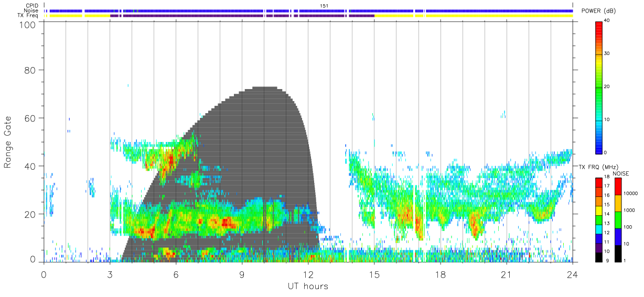Screen dimensions: 644x297
Task: Click the POWER (dB) colorbar title
Action: click(x=598, y=11)
